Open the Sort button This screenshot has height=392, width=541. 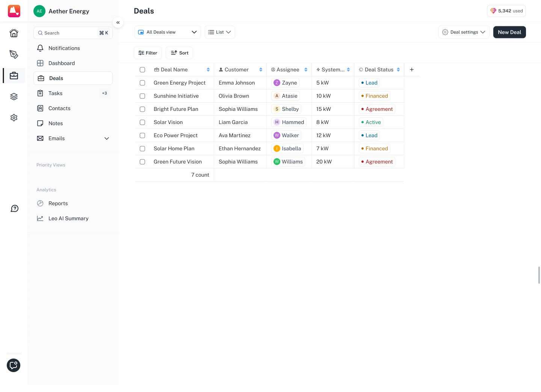tap(179, 53)
